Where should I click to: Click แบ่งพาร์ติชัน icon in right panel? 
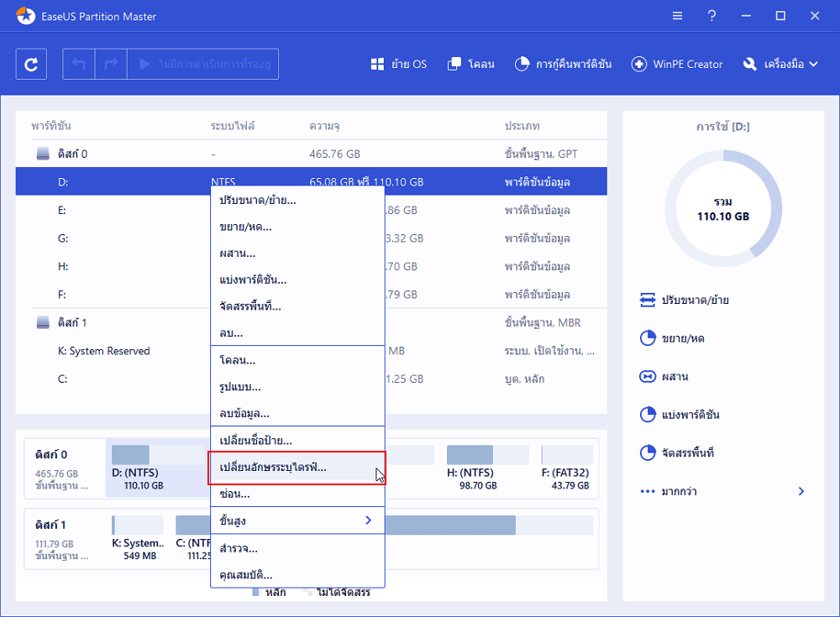coord(647,415)
